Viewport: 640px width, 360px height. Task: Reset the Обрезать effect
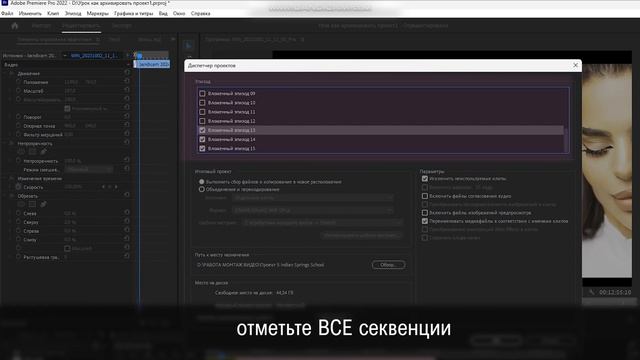[x=127, y=196]
